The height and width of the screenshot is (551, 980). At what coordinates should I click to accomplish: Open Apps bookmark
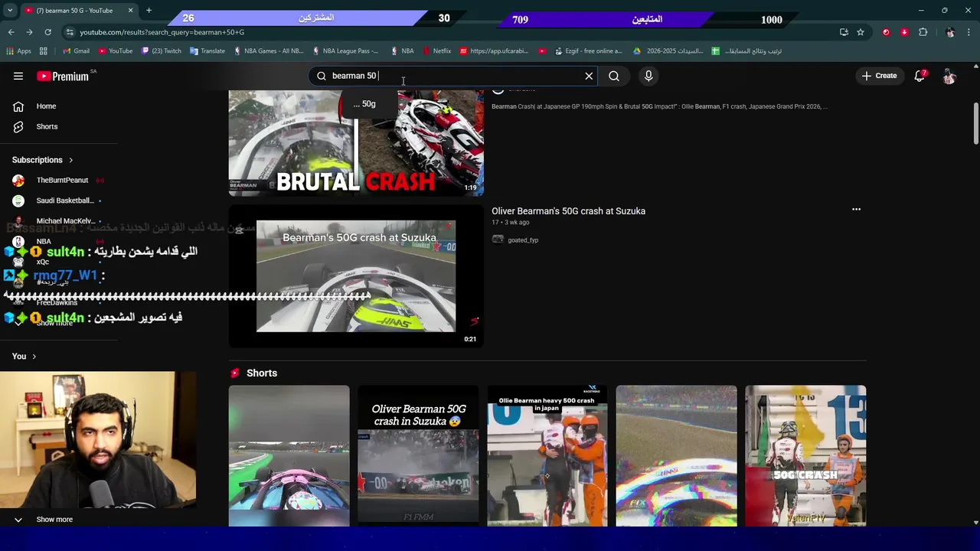[18, 51]
